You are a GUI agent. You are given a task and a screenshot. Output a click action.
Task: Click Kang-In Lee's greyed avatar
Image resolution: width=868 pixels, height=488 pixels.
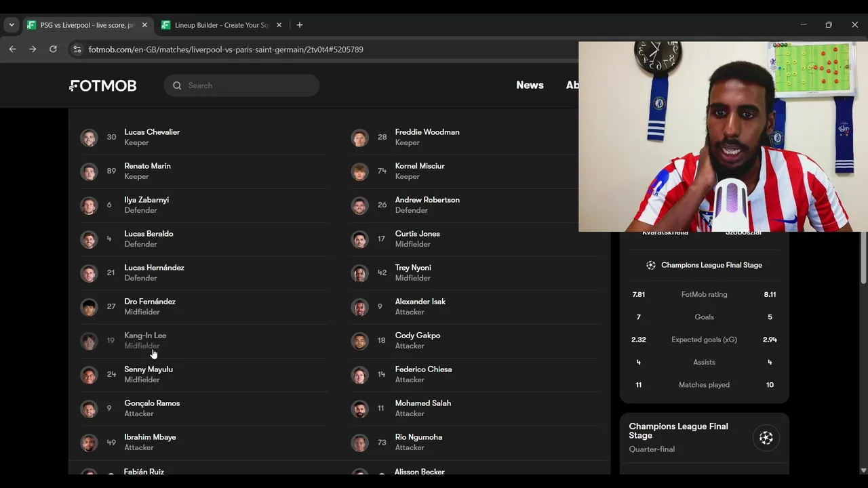(x=89, y=341)
